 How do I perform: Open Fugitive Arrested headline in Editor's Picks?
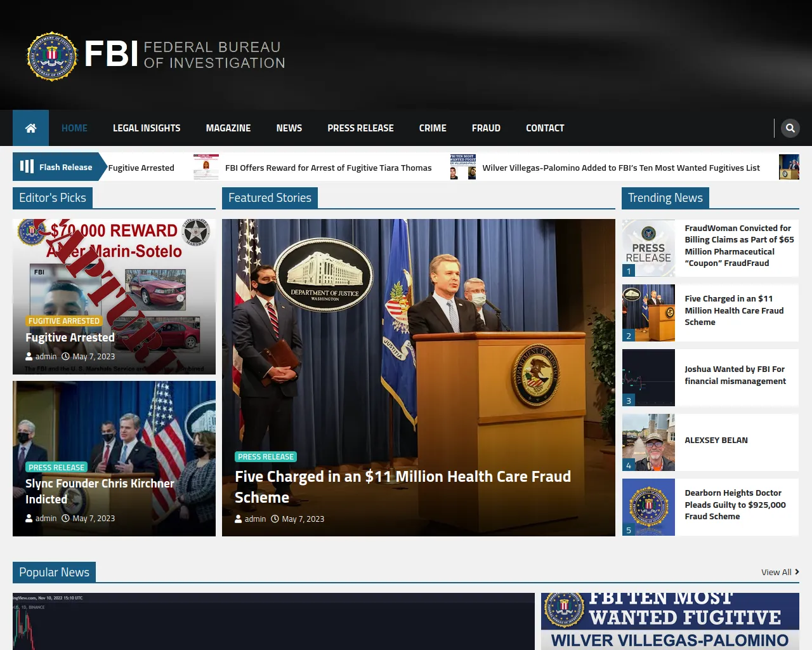point(70,338)
